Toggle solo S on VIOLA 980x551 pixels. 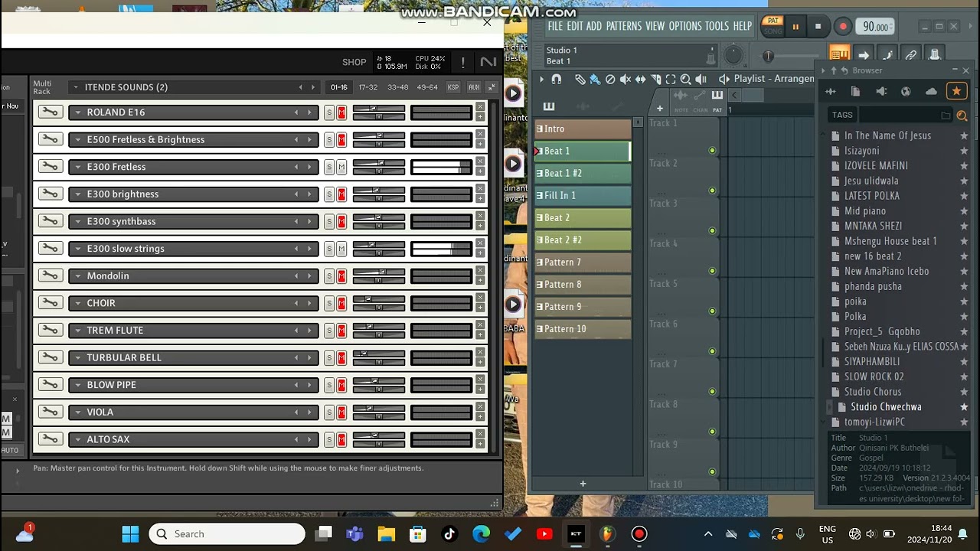coord(329,412)
